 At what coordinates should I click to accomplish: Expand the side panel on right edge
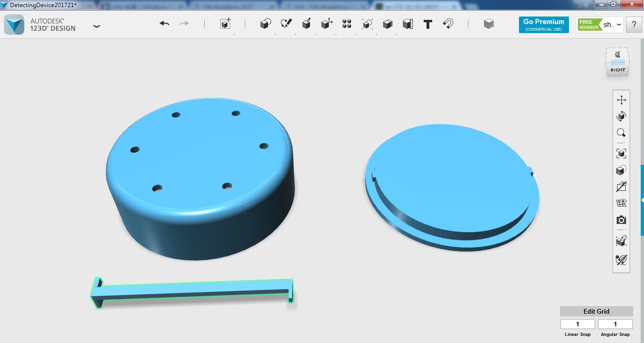click(642, 200)
